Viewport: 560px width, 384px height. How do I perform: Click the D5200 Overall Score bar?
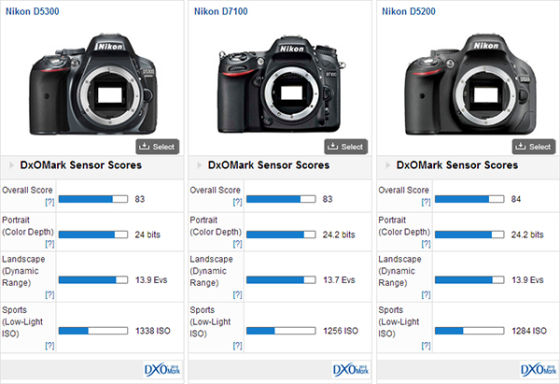click(x=470, y=199)
